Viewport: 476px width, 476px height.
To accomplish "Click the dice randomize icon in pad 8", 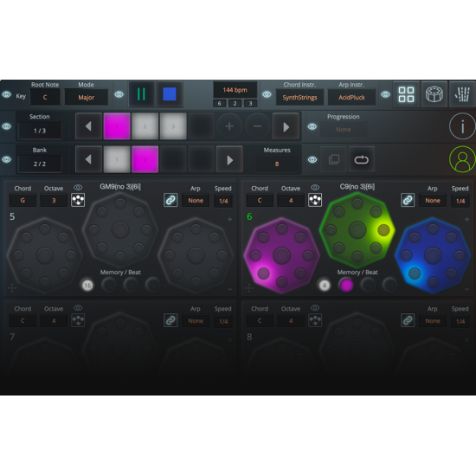I will pos(315,320).
